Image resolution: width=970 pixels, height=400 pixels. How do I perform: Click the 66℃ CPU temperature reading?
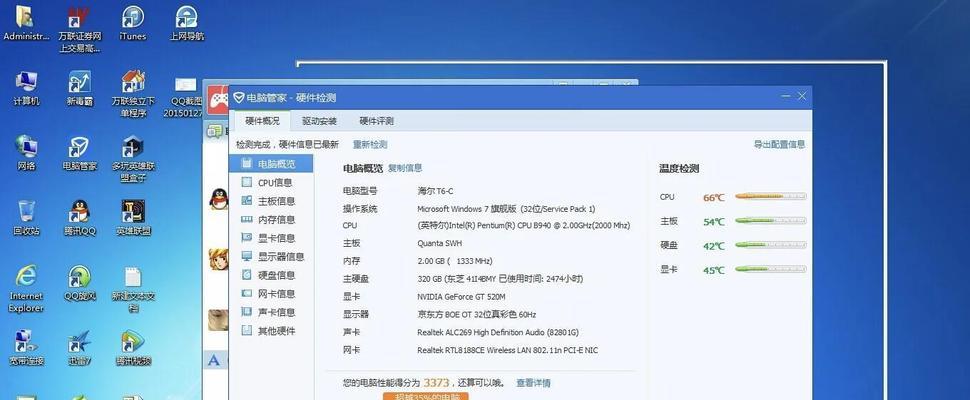pos(713,197)
